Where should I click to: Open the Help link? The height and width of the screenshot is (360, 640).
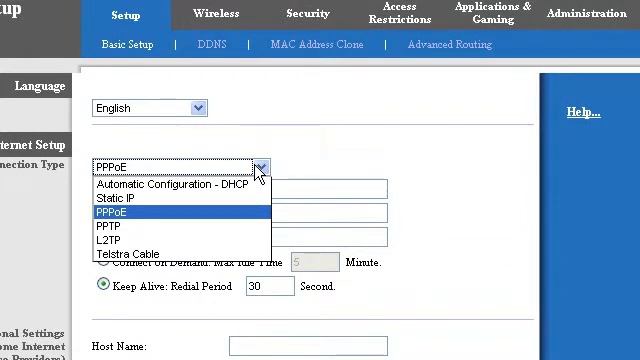[x=583, y=112]
